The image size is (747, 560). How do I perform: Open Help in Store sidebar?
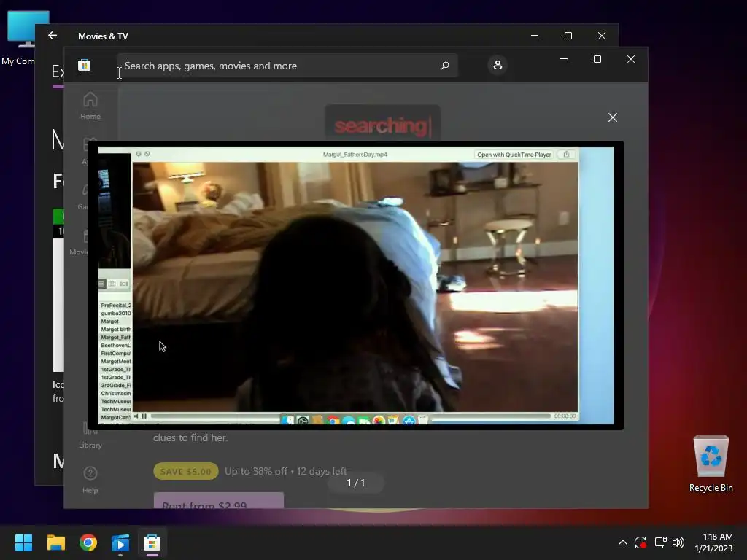pos(90,480)
